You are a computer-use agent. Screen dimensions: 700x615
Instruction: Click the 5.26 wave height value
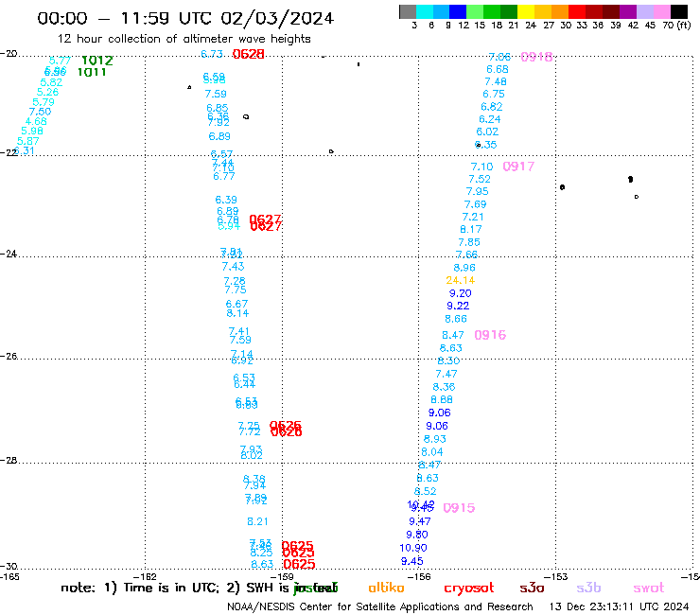tap(47, 92)
